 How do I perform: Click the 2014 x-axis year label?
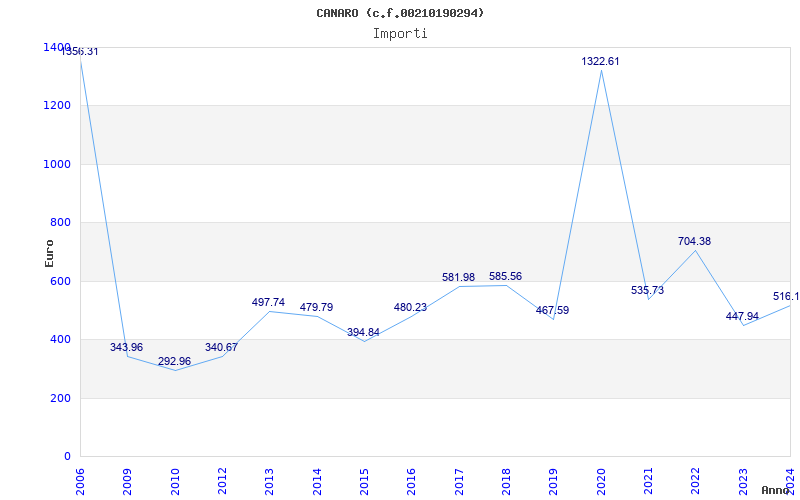pyautogui.click(x=317, y=482)
